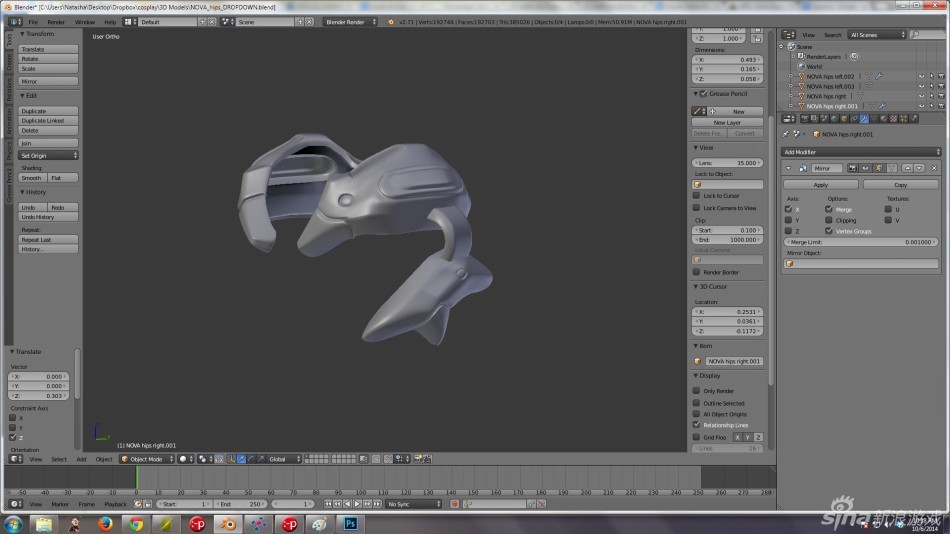Expand the Set Origin dropdown
This screenshot has height=534, width=950.
point(49,155)
